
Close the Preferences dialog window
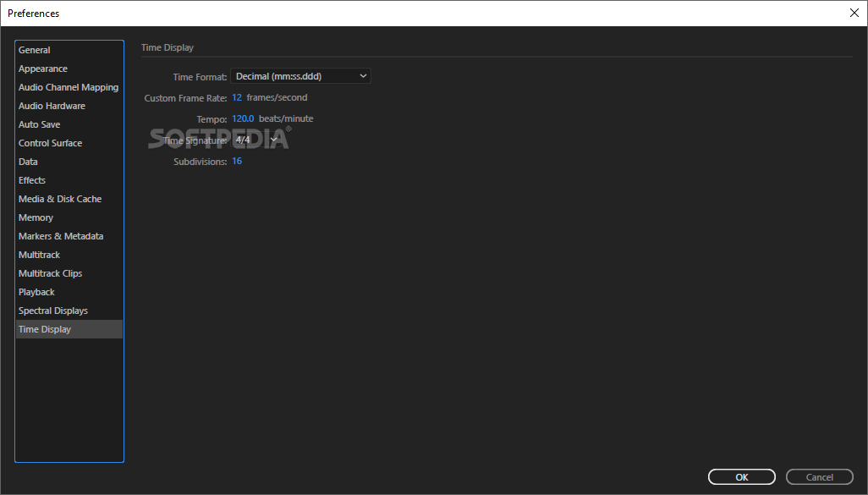[x=854, y=13]
